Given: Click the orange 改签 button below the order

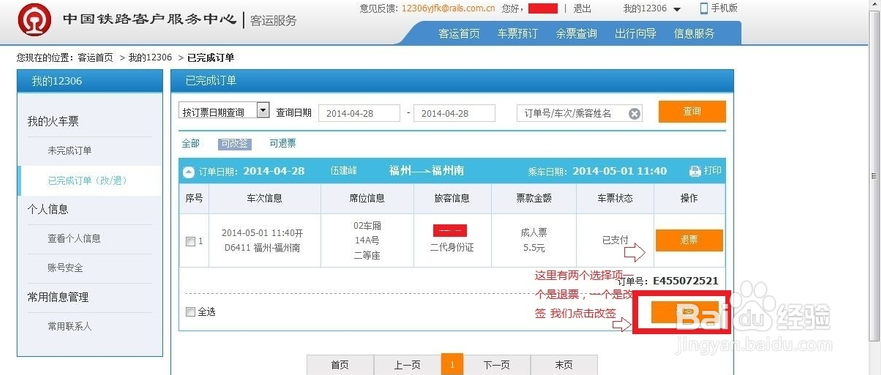Looking at the screenshot, I should (x=685, y=312).
